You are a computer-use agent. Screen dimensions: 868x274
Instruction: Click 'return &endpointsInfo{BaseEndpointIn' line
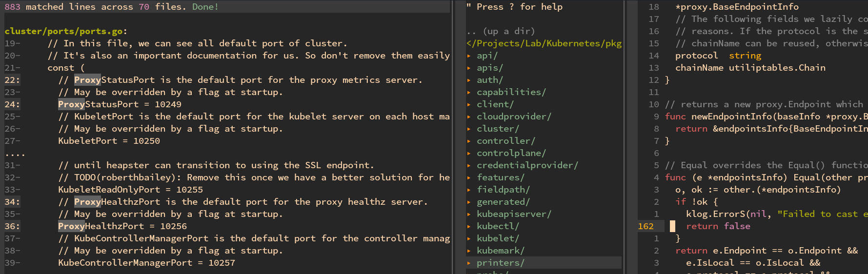point(771,129)
